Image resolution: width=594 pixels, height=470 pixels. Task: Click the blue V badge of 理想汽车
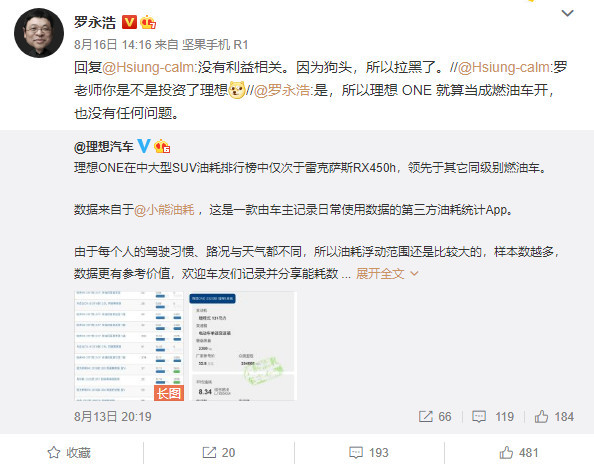[144, 146]
